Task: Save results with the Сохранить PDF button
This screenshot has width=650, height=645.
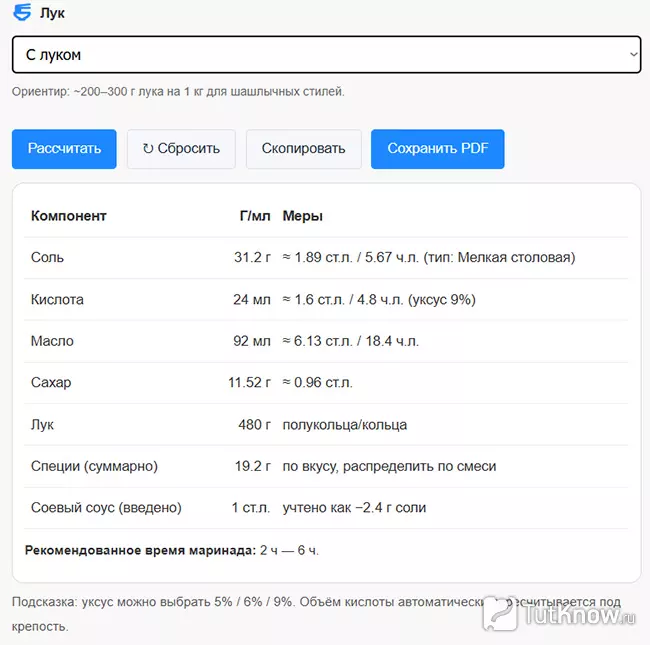Action: 437,149
